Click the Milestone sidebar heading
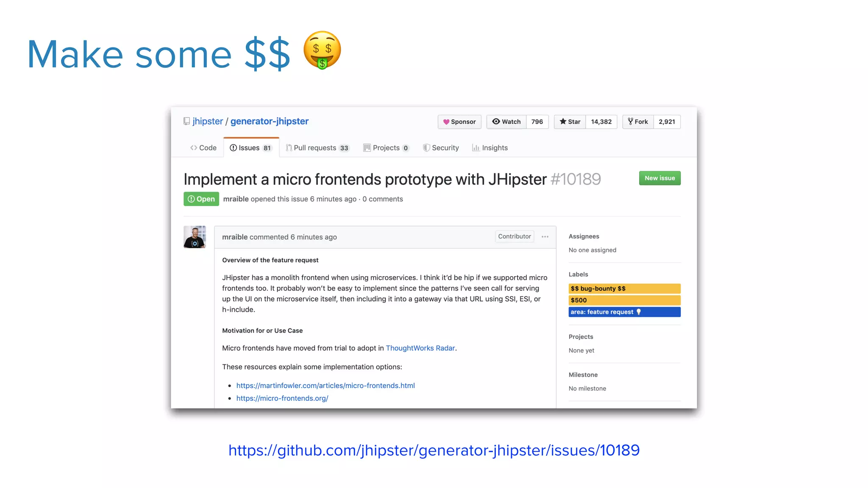The width and height of the screenshot is (868, 488). coord(583,375)
